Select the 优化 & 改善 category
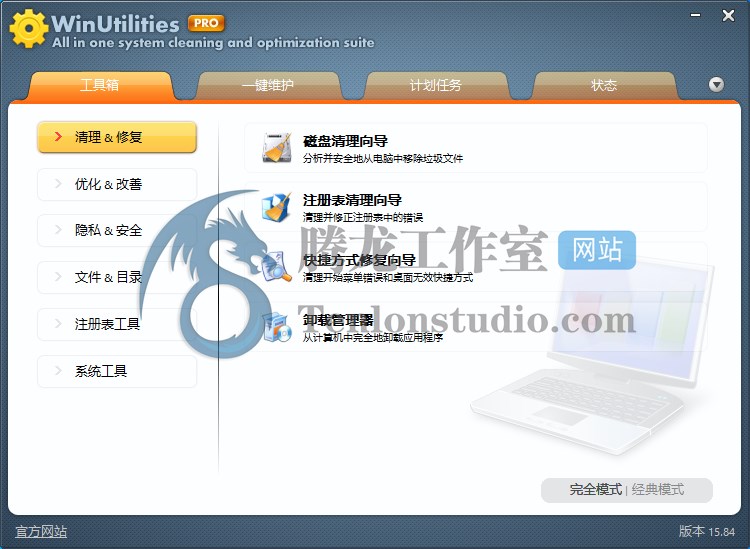The image size is (750, 549). click(x=117, y=184)
